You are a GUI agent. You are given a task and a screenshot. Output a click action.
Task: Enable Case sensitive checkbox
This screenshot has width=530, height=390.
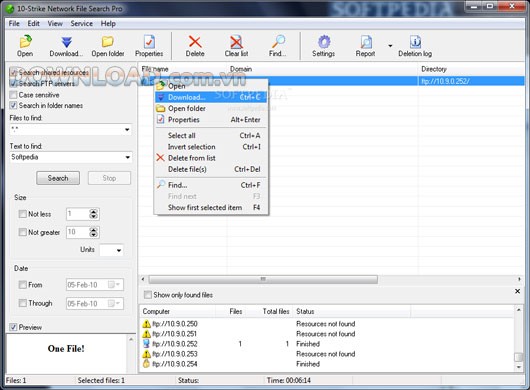13,95
